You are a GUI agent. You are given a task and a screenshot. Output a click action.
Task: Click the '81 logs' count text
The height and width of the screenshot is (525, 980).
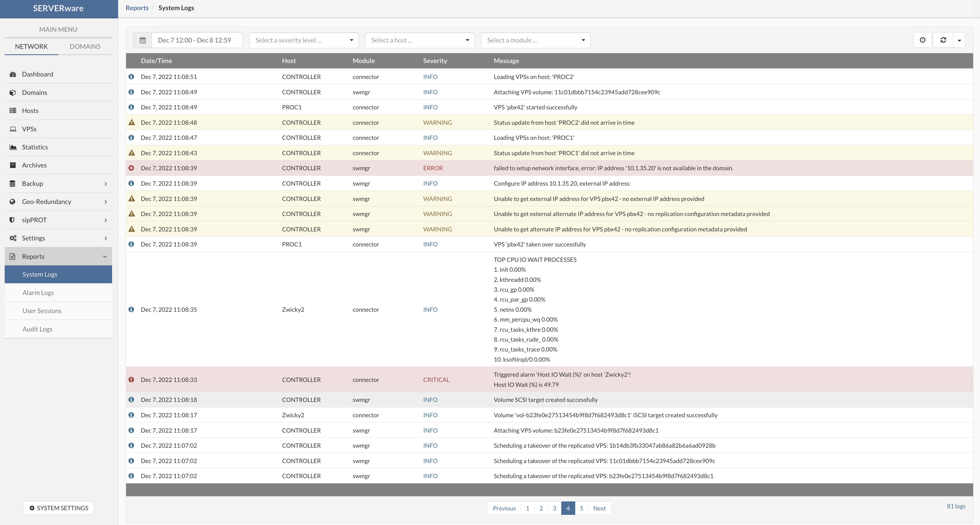[x=956, y=506]
